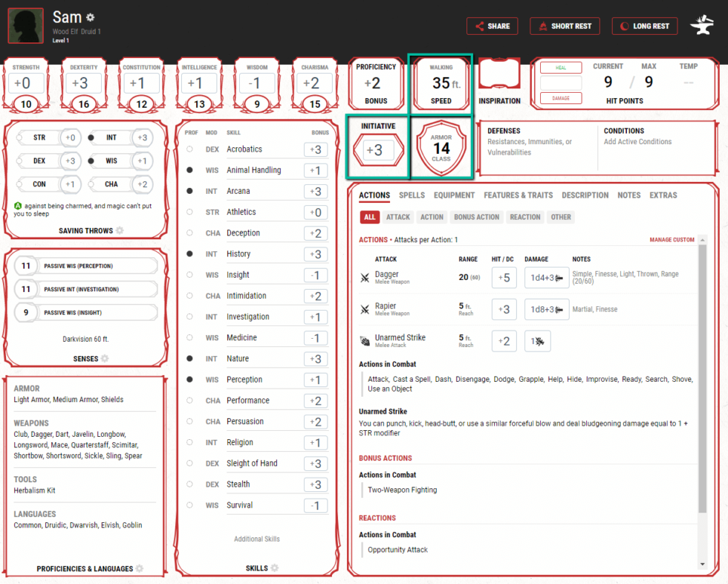Open Manage Custom actions
The image size is (728, 584).
(x=672, y=240)
